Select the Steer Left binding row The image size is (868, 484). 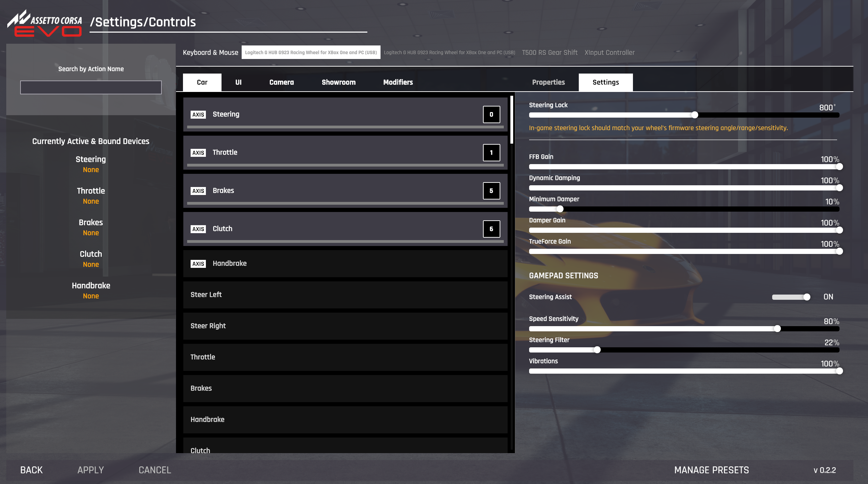pos(345,294)
